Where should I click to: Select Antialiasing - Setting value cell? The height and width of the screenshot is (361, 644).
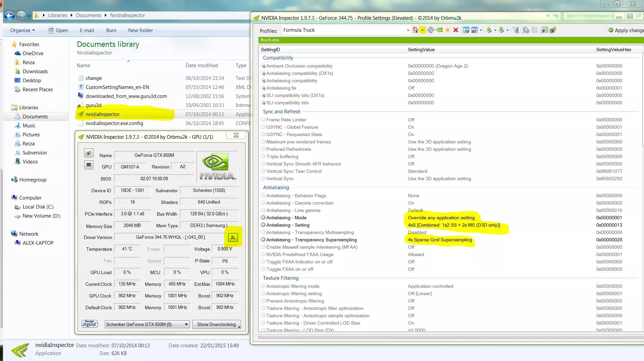454,225
